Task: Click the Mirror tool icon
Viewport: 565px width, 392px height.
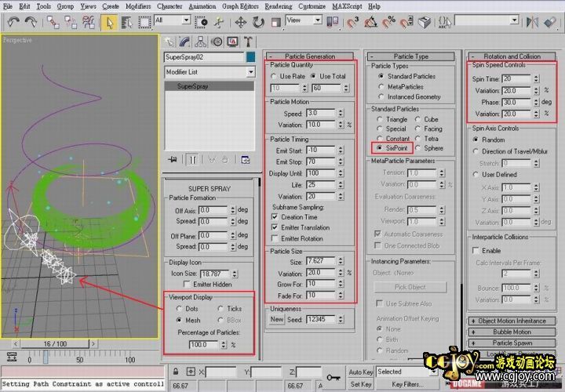Action: (531, 22)
